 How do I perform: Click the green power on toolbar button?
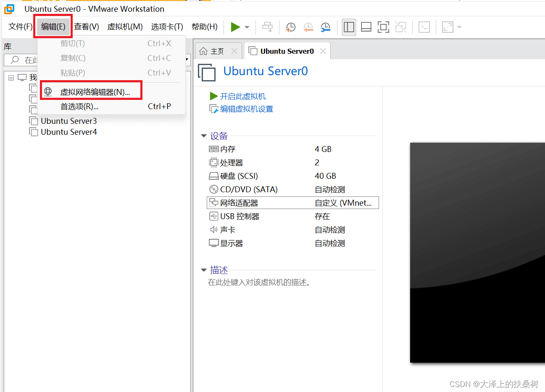click(235, 27)
